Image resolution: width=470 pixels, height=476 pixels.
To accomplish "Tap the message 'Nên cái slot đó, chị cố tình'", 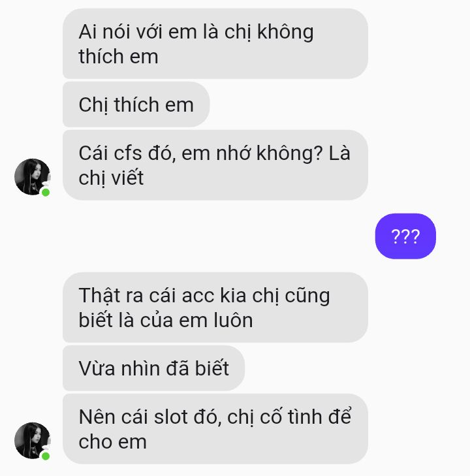I will click(215, 428).
